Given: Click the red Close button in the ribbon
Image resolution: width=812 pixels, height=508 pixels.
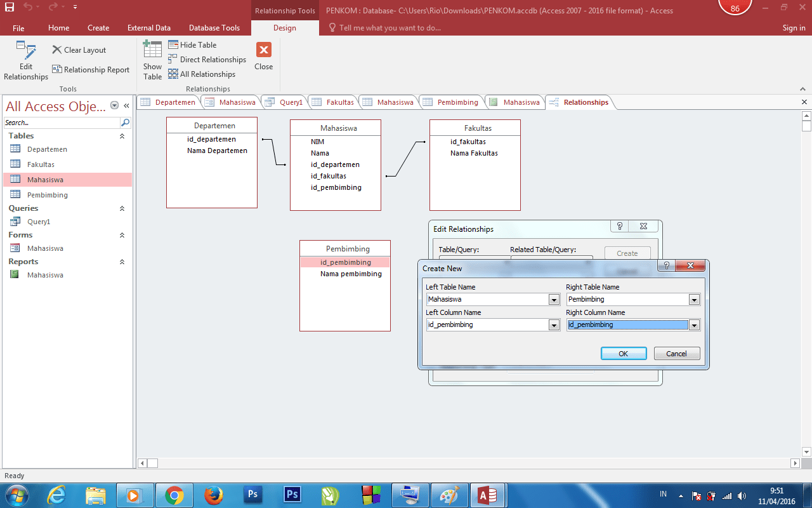Looking at the screenshot, I should pos(264,57).
